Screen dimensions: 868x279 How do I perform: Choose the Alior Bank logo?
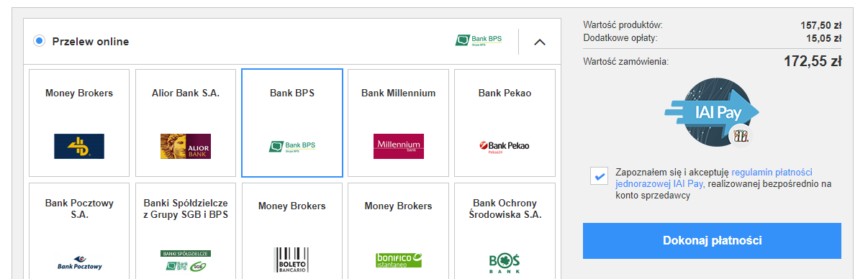[186, 146]
